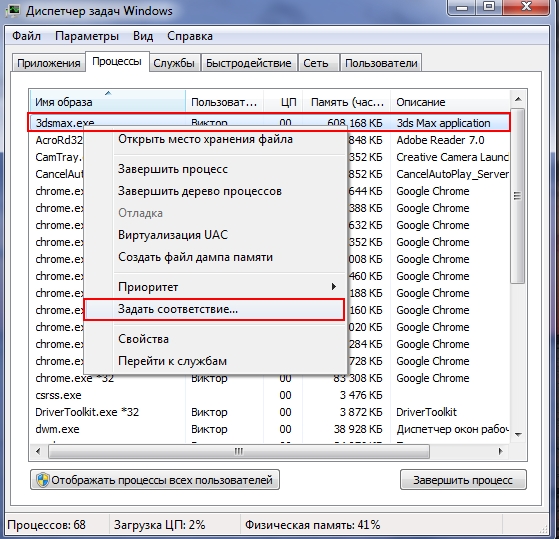Viewport: 559px width, 539px height.
Task: Switch to the Приложения tab
Action: (x=48, y=63)
